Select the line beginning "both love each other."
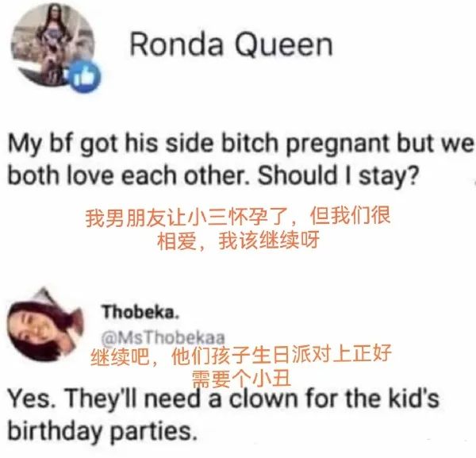This screenshot has height=458, width=476. (213, 176)
